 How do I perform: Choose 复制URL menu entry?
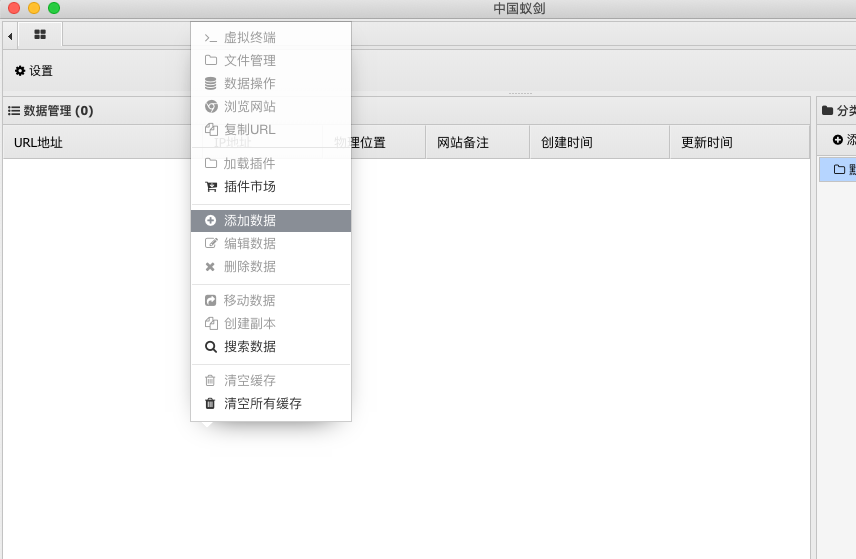[271, 129]
